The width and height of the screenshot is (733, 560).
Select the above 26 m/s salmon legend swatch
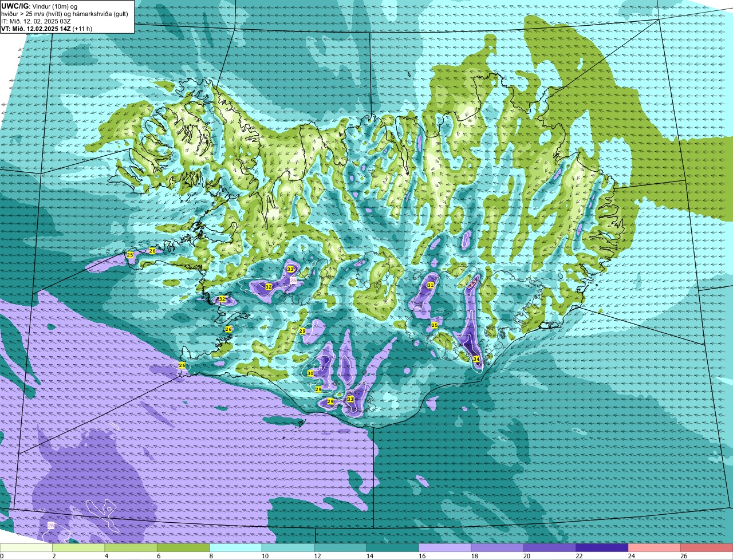(x=707, y=547)
